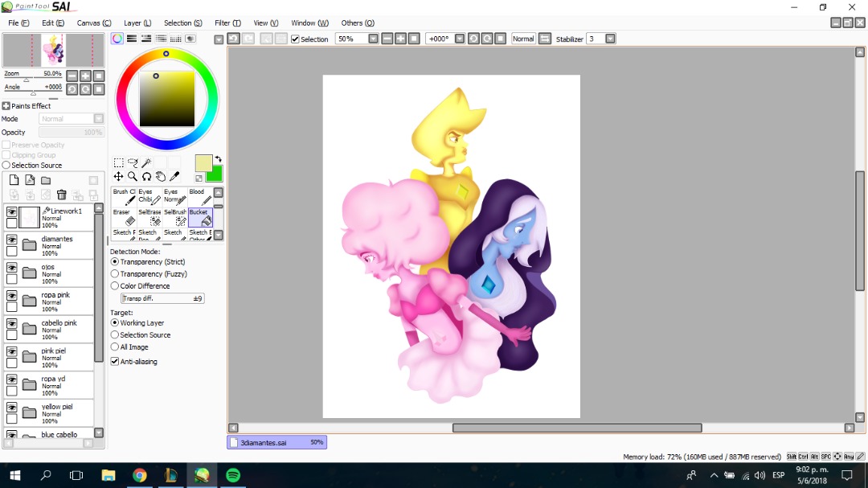This screenshot has height=488, width=868.
Task: Expand the Paints Effect section
Action: pyautogui.click(x=6, y=106)
